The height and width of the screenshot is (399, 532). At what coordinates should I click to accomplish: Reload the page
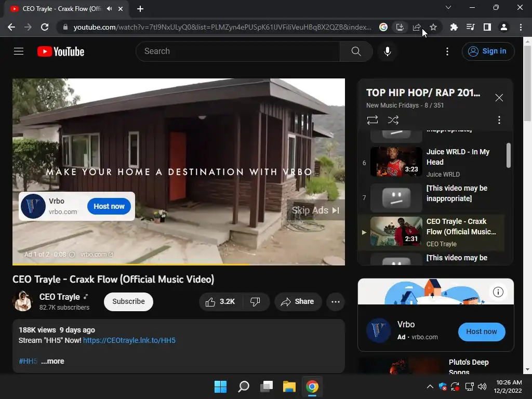pos(45,27)
